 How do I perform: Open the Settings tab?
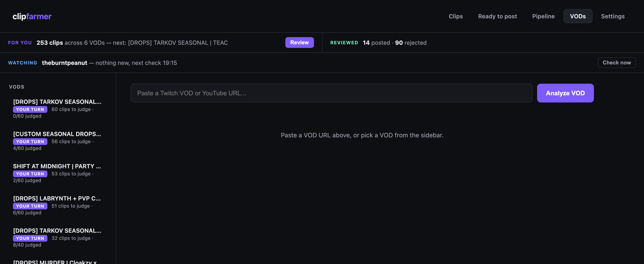coord(613,16)
